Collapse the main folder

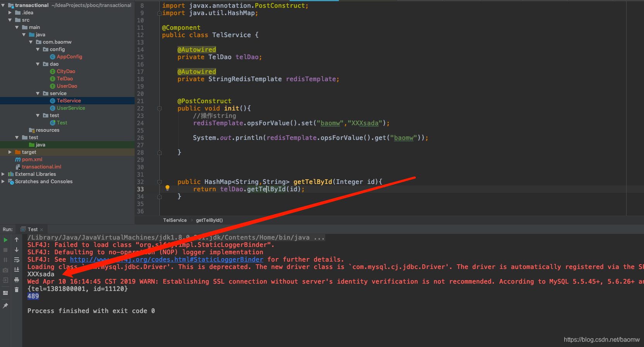point(17,27)
